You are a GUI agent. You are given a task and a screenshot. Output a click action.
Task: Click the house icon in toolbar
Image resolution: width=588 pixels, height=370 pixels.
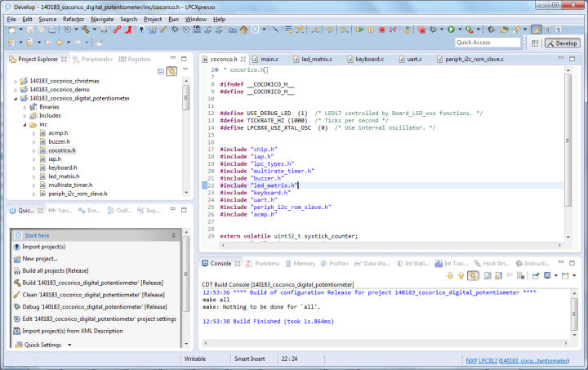(x=243, y=29)
